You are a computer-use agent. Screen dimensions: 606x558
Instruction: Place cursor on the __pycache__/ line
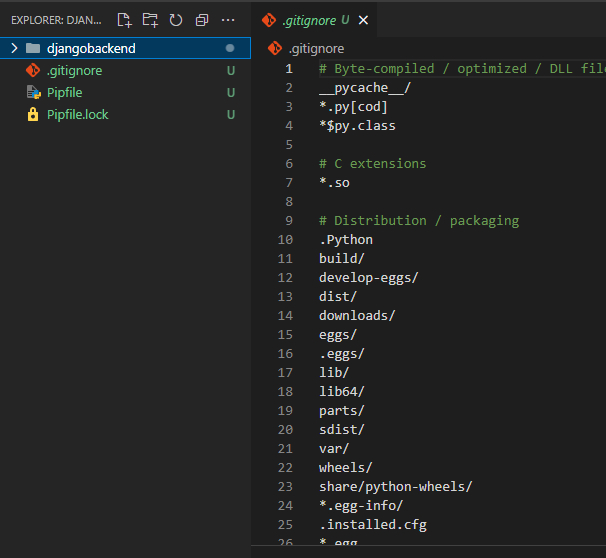(x=364, y=88)
